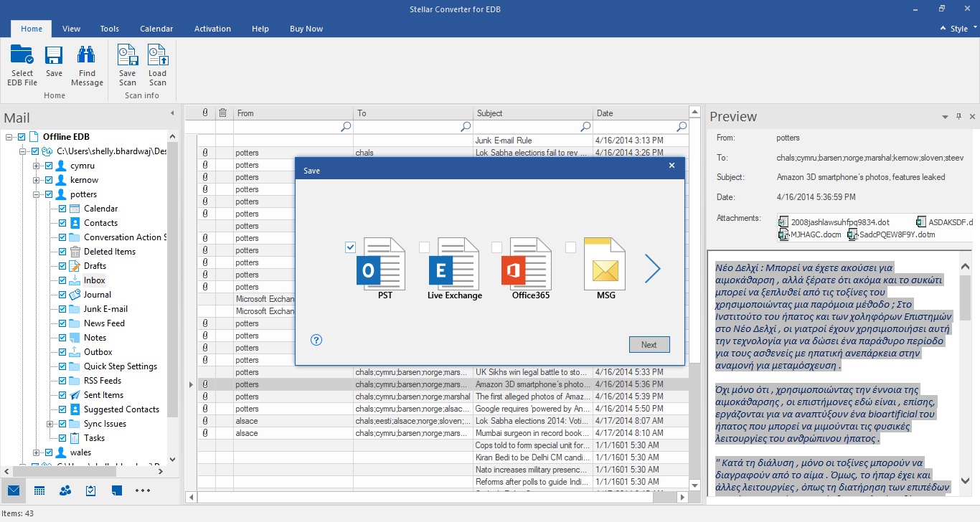Image resolution: width=980 pixels, height=522 pixels.
Task: Collapse the Offline EDB tree node
Action: [x=9, y=137]
